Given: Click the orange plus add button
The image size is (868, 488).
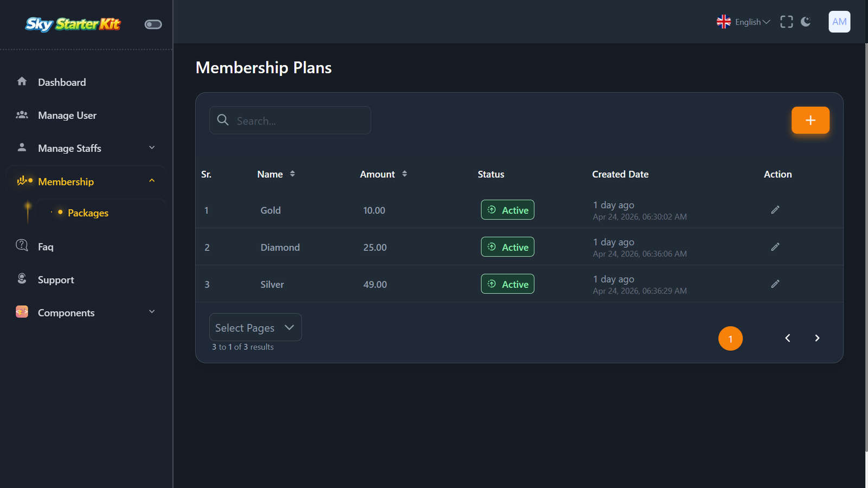Looking at the screenshot, I should point(810,120).
